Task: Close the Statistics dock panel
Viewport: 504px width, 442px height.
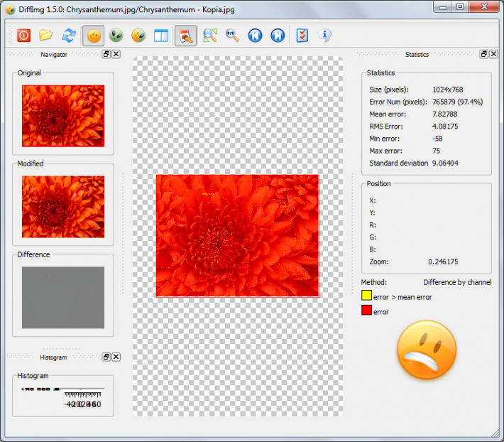Action: [x=494, y=54]
